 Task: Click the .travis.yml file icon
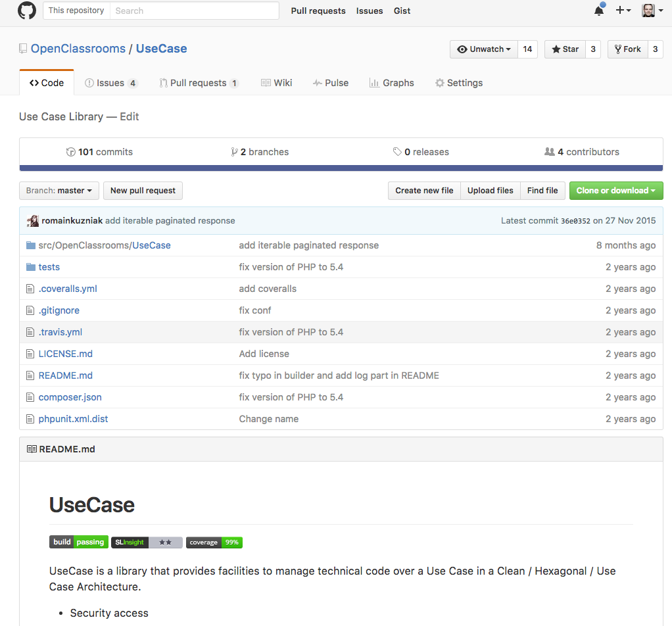pos(30,332)
